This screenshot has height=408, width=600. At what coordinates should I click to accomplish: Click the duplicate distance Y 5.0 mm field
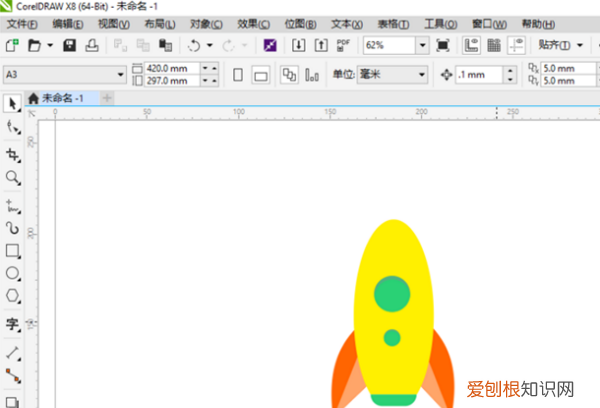point(569,81)
